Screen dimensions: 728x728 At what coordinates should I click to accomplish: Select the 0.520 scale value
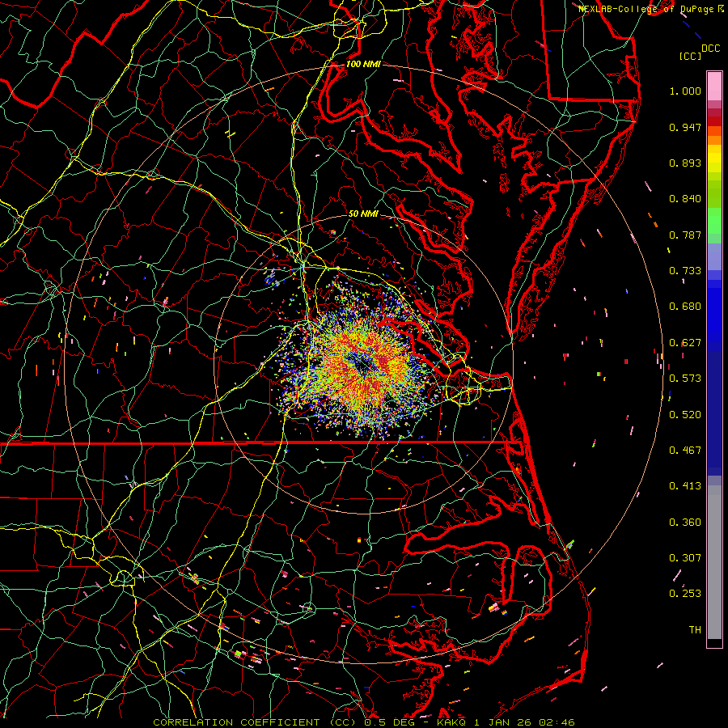click(x=685, y=415)
